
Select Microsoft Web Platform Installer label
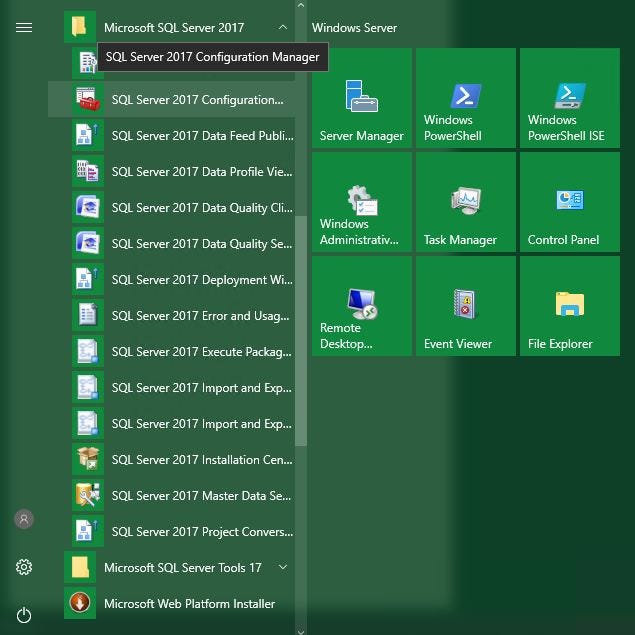[x=190, y=603]
